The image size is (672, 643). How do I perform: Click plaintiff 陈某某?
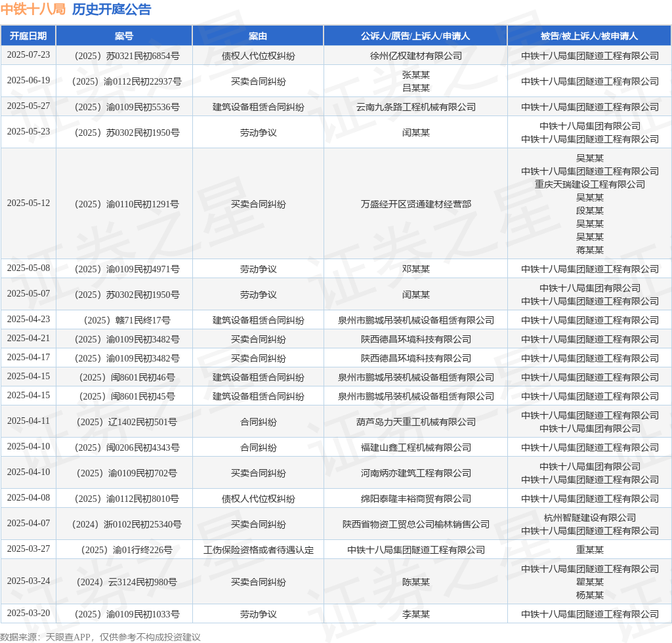415,582
